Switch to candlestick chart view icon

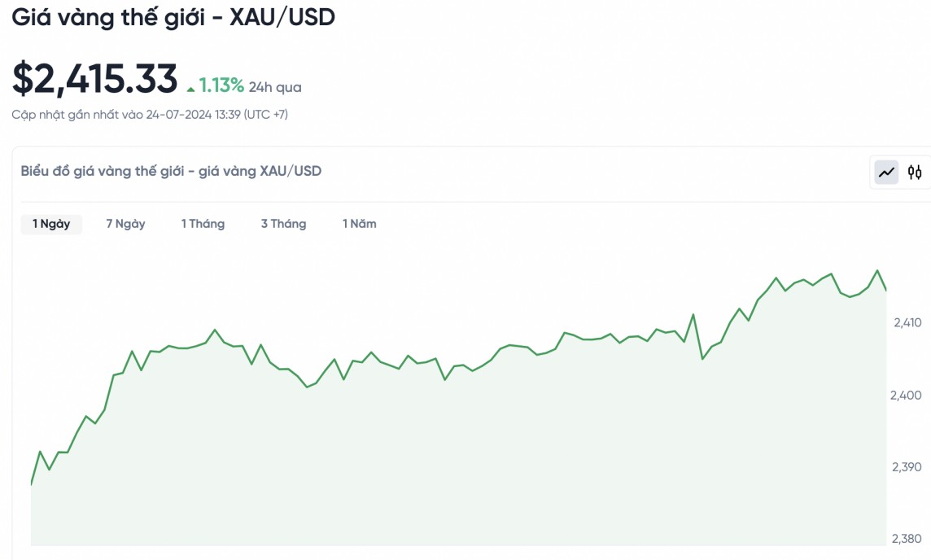pyautogui.click(x=915, y=172)
